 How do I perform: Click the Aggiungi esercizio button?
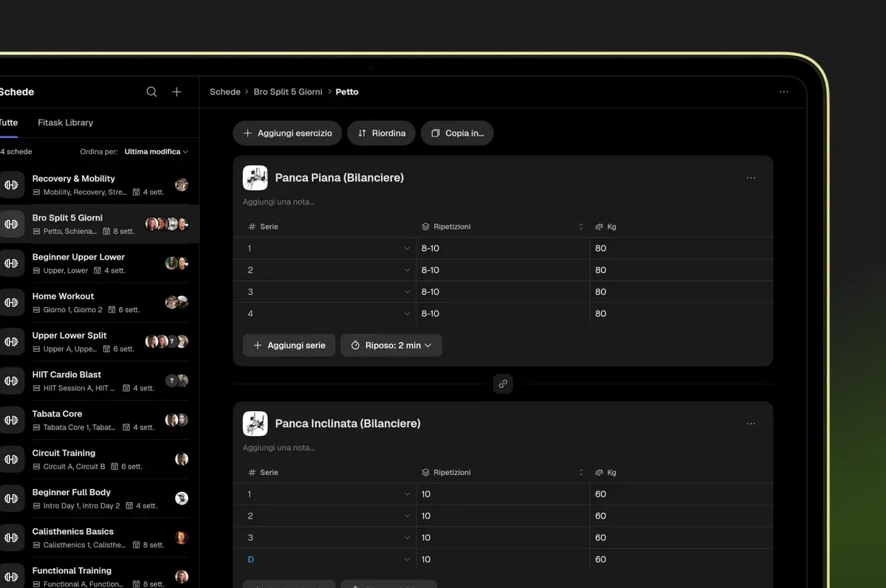pyautogui.click(x=288, y=134)
